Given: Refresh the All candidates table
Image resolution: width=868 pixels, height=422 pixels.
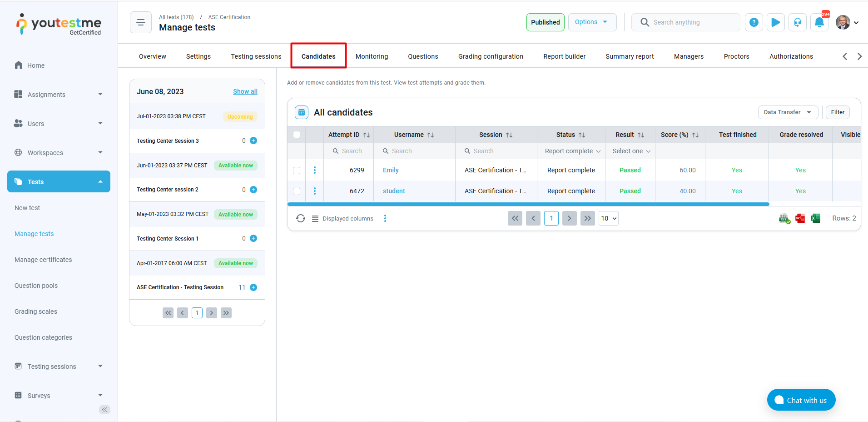Looking at the screenshot, I should [x=301, y=218].
